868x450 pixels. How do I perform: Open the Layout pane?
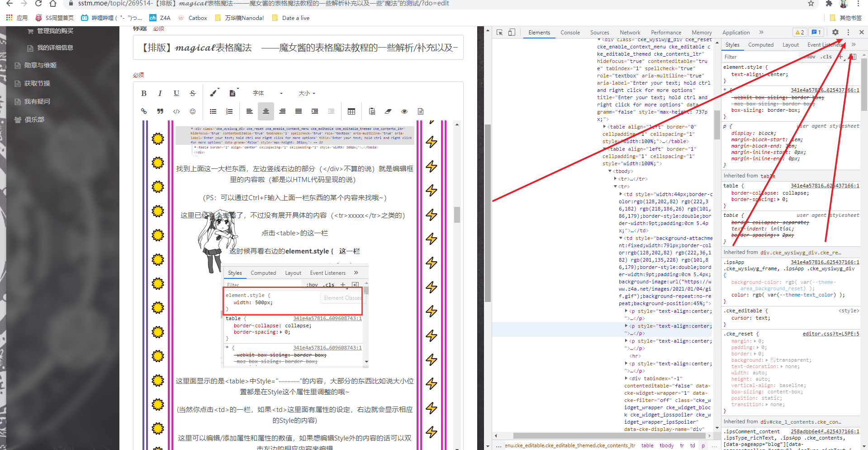[791, 45]
